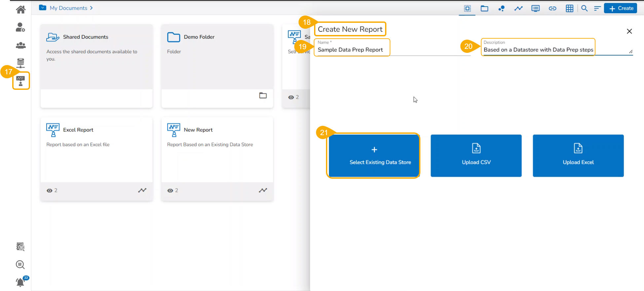Click the My Documents breadcrumb text
This screenshot has width=644, height=291.
pyautogui.click(x=68, y=8)
